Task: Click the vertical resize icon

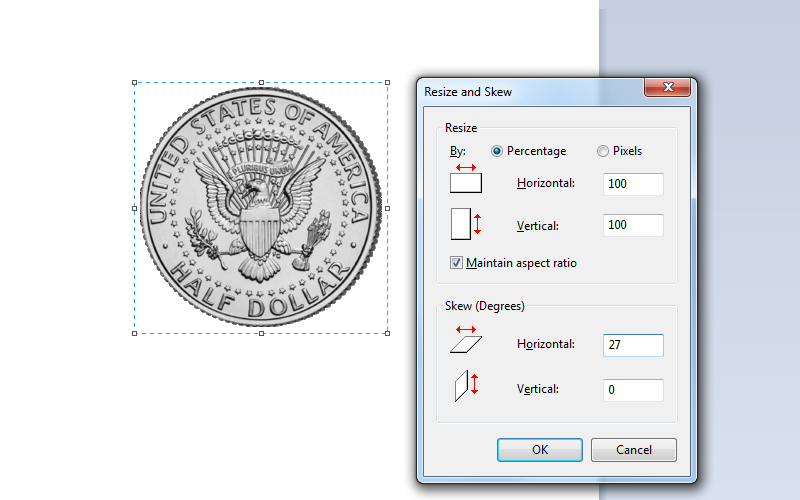Action: pyautogui.click(x=464, y=223)
